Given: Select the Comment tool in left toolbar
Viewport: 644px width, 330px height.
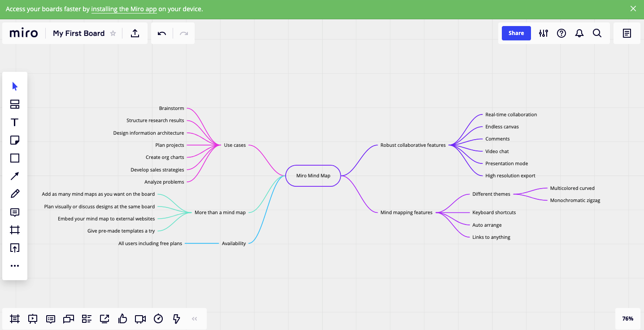Looking at the screenshot, I should click(x=15, y=212).
